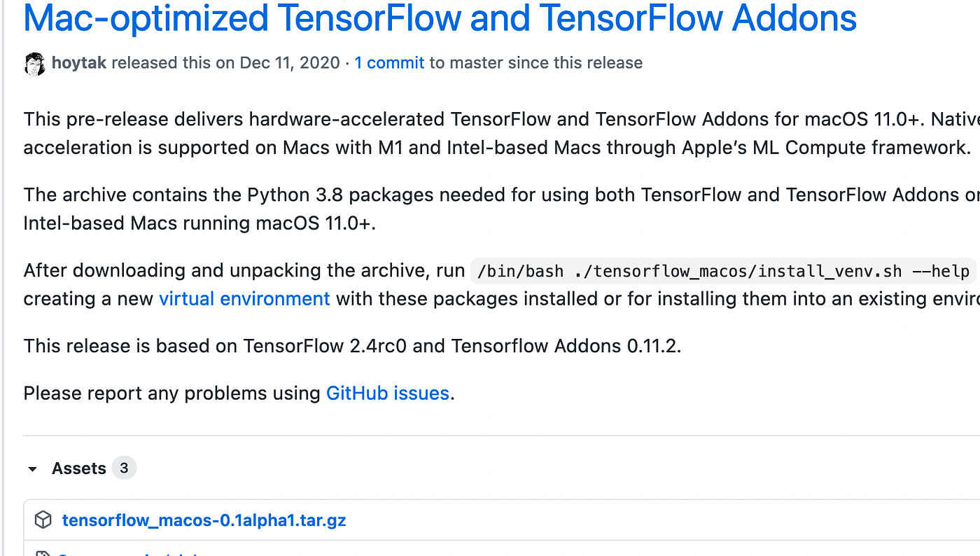Viewport: 980px width, 556px height.
Task: Click the Assets heading label
Action: (79, 468)
